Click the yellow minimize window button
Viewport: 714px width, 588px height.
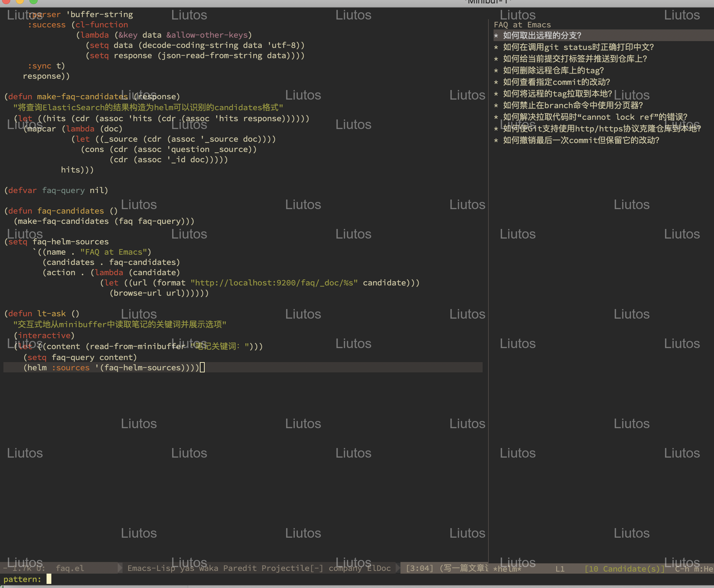[20, 1]
